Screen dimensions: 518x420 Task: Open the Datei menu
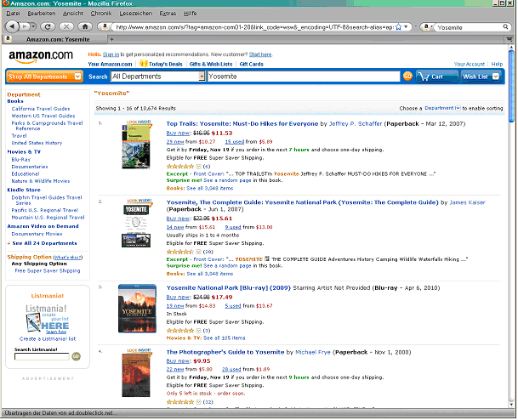(x=13, y=14)
